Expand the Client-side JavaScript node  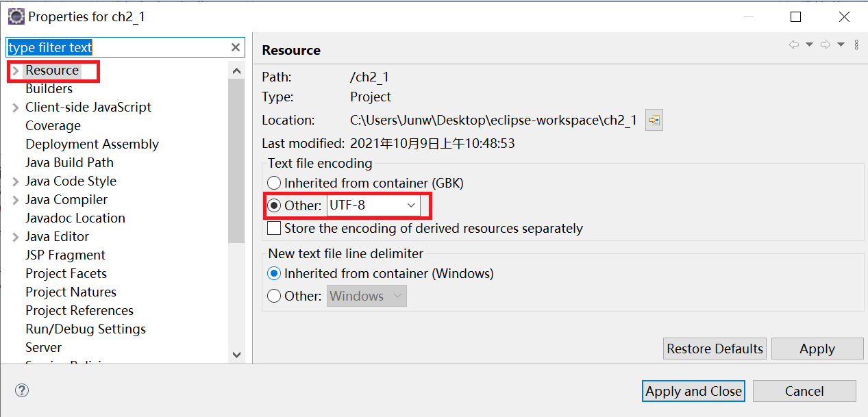pos(16,108)
